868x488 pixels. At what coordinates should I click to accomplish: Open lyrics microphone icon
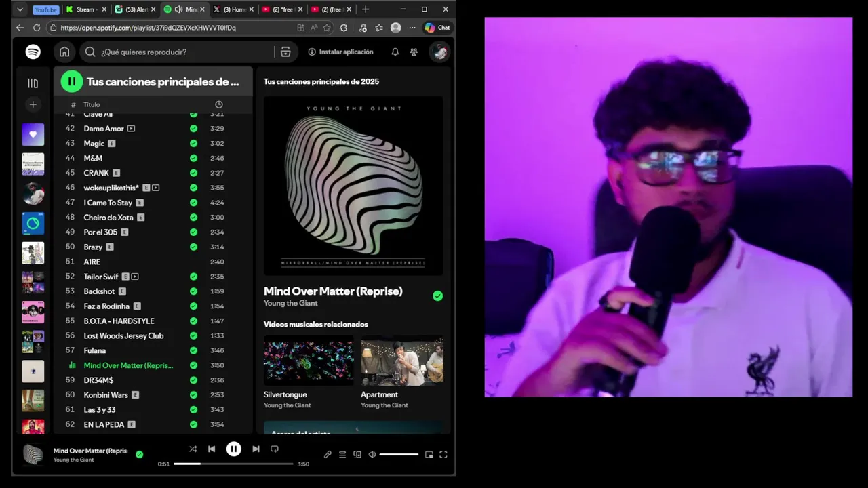click(328, 455)
